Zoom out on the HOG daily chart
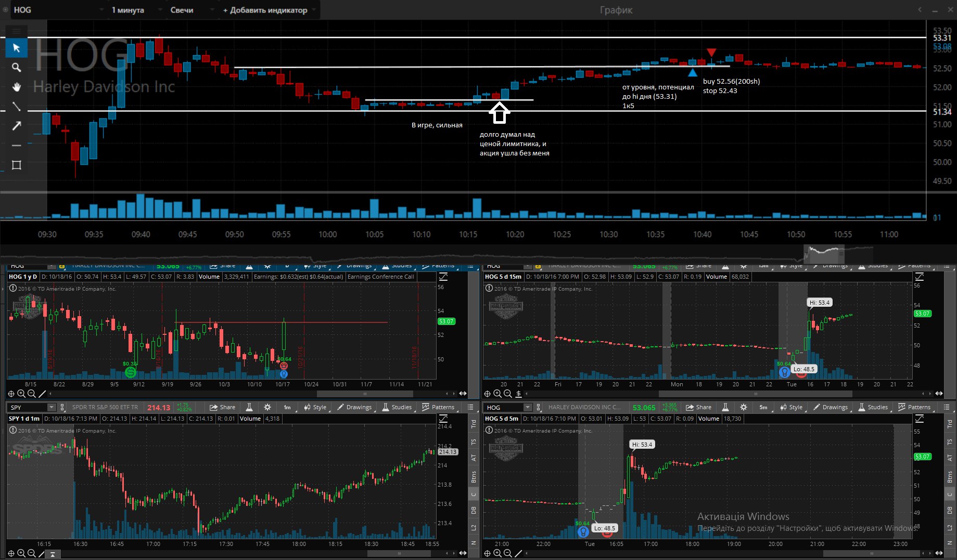The width and height of the screenshot is (957, 560). point(31,394)
